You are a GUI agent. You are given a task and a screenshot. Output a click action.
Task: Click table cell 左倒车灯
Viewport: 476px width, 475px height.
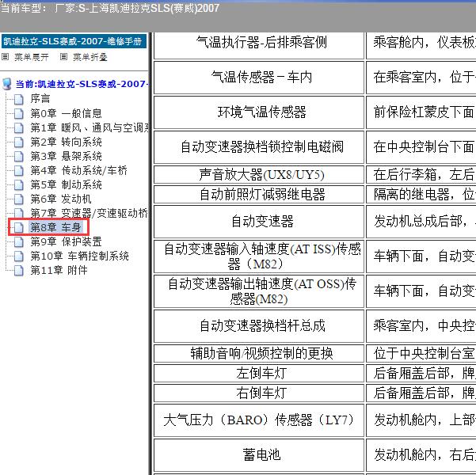click(x=259, y=374)
